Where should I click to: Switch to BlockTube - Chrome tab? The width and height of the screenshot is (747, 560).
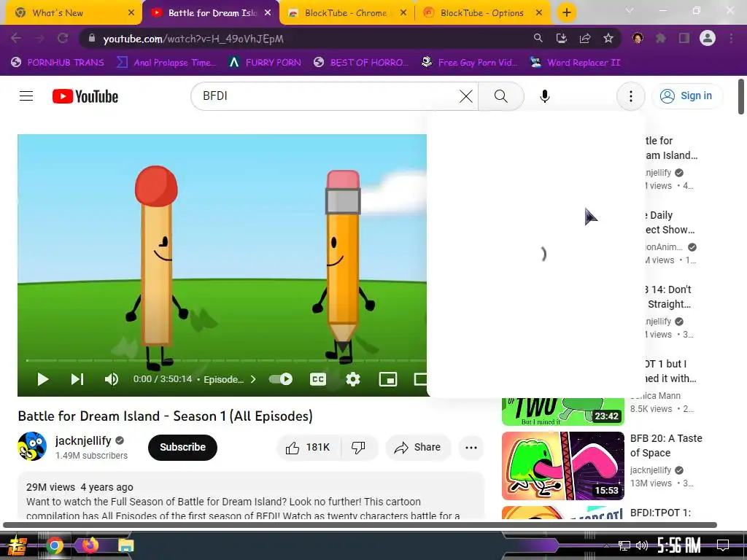point(346,13)
